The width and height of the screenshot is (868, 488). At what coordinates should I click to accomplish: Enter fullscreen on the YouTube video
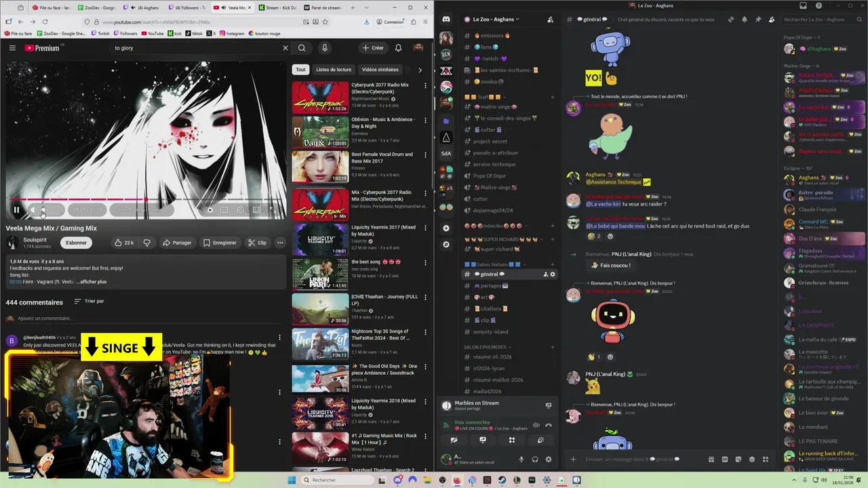(x=273, y=210)
